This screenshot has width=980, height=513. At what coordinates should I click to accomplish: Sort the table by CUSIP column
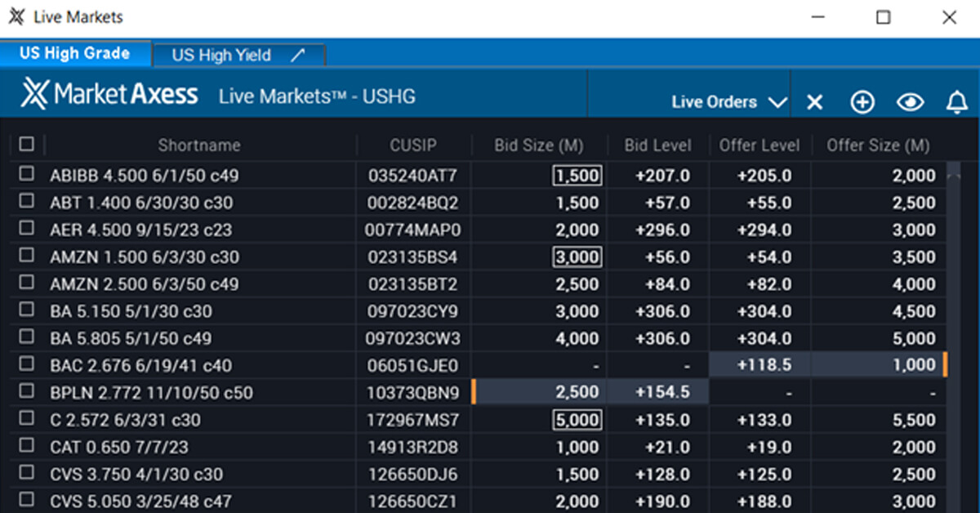413,145
